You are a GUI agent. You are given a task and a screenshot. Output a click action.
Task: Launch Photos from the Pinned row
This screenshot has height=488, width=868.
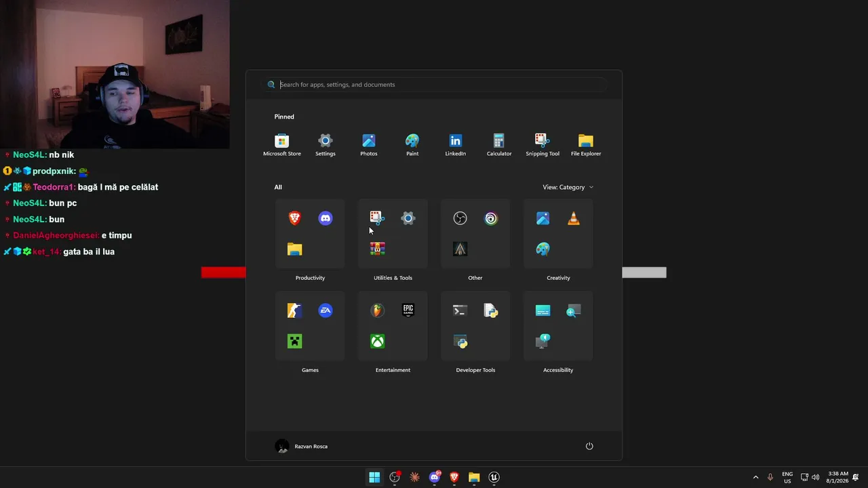point(369,144)
